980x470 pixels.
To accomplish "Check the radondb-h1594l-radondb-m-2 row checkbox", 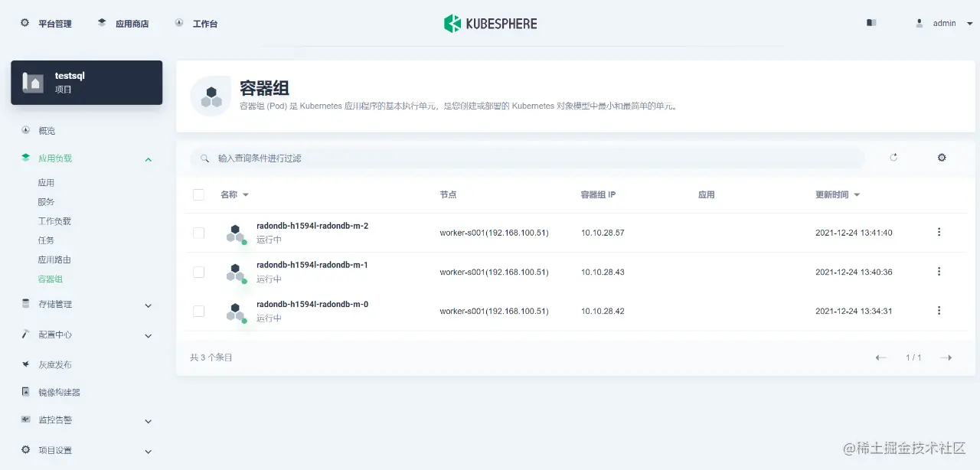I will point(198,233).
